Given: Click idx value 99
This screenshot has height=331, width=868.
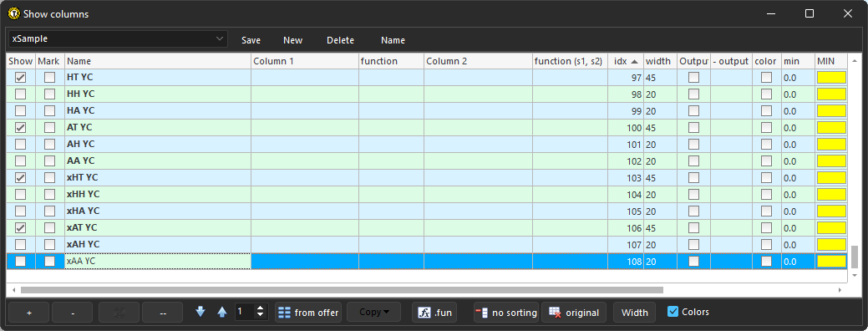Looking at the screenshot, I should tap(636, 111).
